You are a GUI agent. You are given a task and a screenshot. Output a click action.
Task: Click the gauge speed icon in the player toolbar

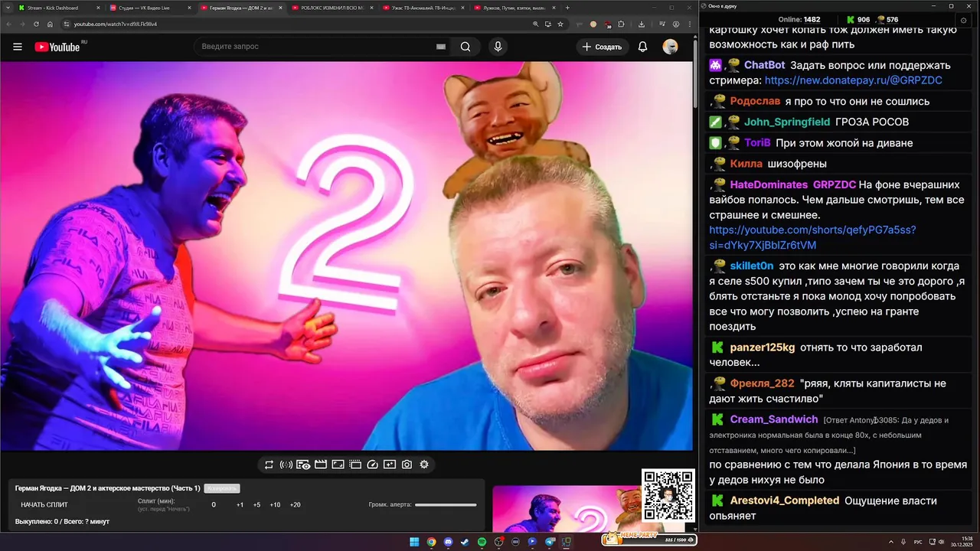pos(373,465)
